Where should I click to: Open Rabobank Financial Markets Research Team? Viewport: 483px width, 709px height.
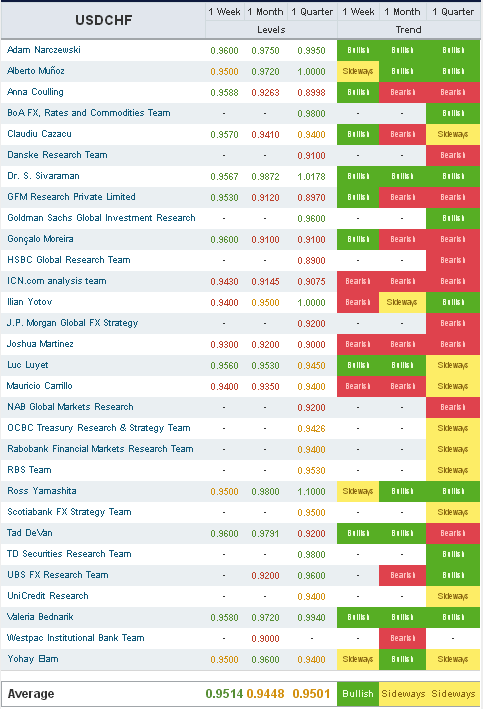click(100, 449)
